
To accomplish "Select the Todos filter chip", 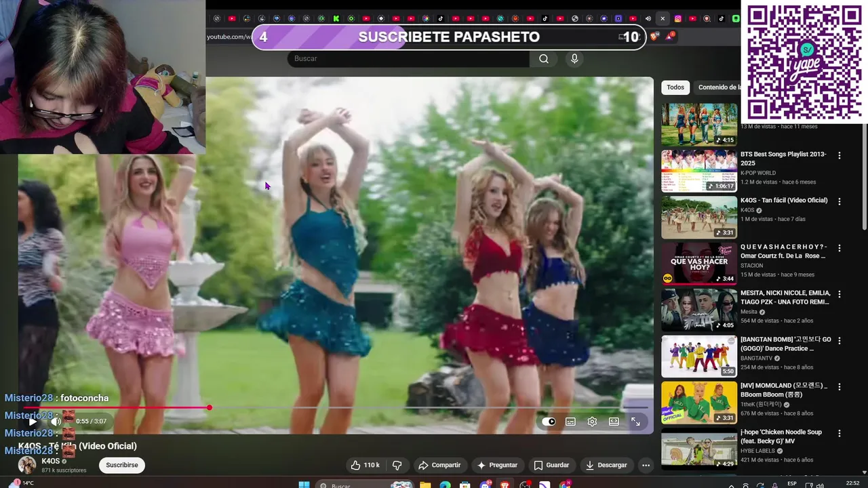I will (x=675, y=87).
